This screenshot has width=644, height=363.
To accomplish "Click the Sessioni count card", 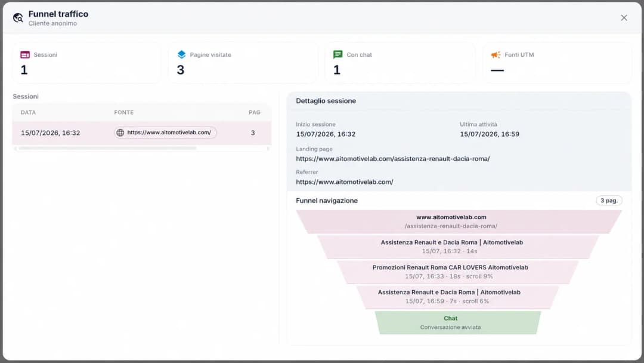I will (86, 63).
